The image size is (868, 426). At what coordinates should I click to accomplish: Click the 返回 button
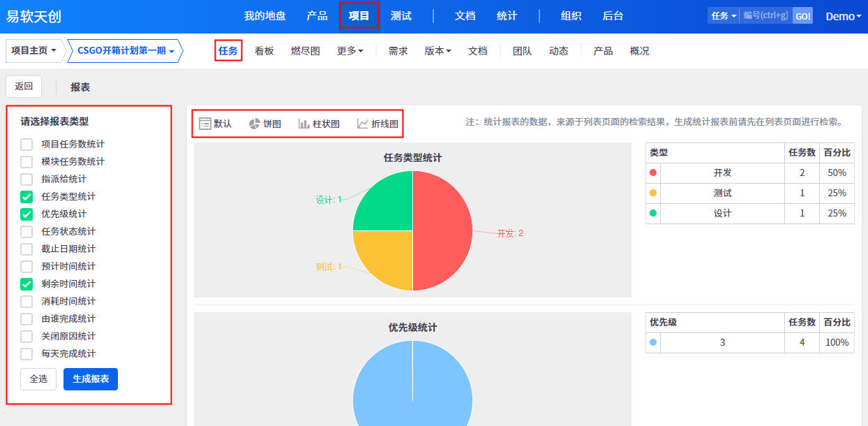click(x=24, y=87)
